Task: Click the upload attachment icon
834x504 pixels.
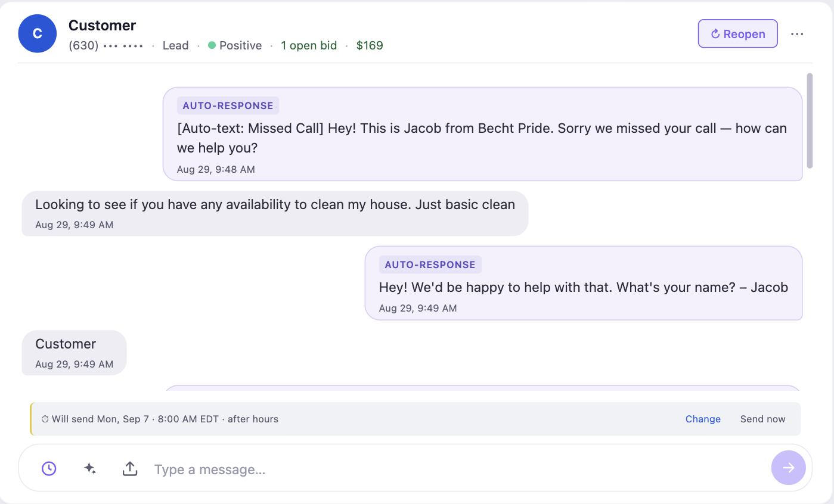Action: 130,469
